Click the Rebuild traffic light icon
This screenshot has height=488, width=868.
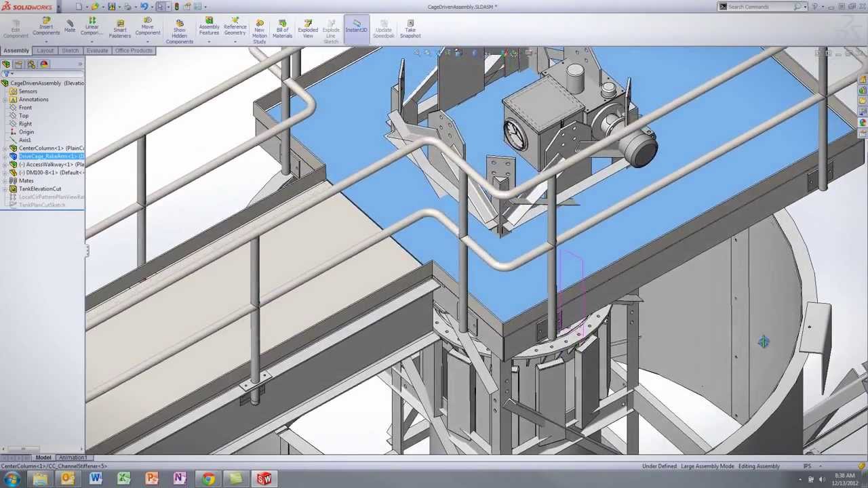177,7
